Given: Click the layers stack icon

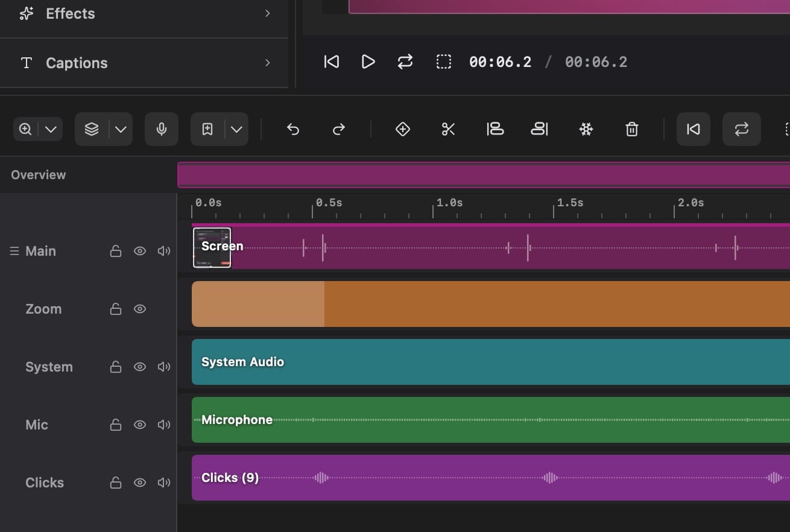Looking at the screenshot, I should click(x=92, y=129).
